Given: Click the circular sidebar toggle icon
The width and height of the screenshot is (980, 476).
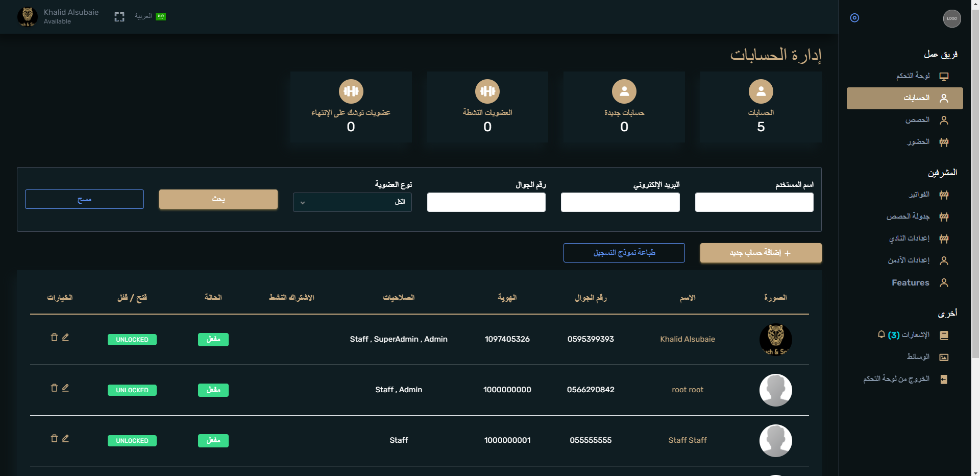Looking at the screenshot, I should click(x=854, y=18).
